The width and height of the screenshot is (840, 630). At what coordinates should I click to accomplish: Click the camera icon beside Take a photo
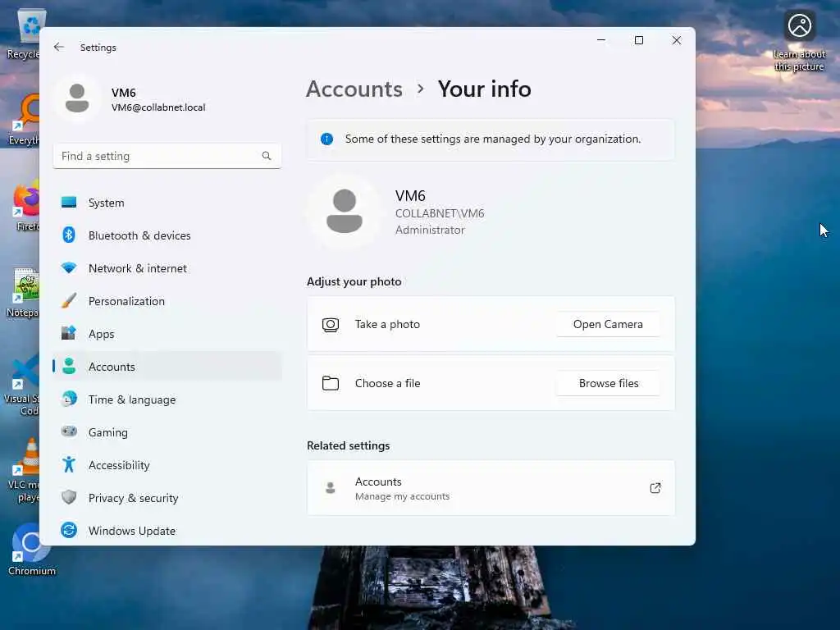pyautogui.click(x=331, y=325)
